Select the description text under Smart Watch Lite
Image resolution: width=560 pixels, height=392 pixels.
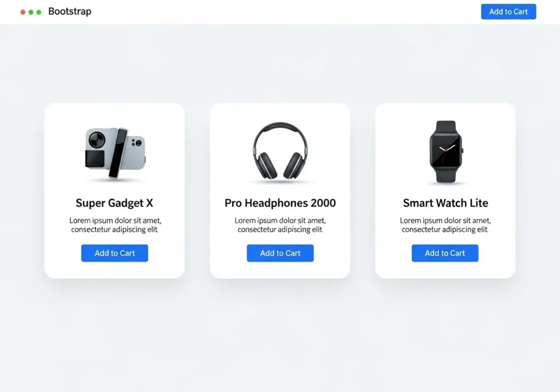(445, 225)
